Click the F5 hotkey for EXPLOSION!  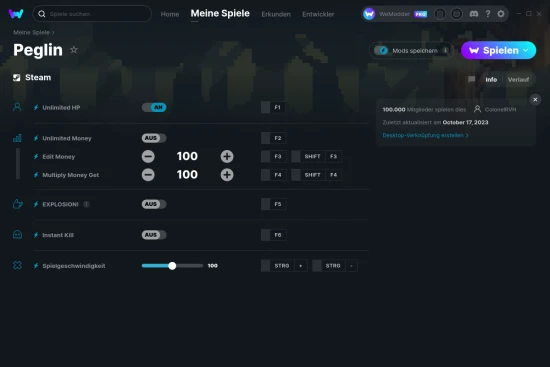pos(274,204)
